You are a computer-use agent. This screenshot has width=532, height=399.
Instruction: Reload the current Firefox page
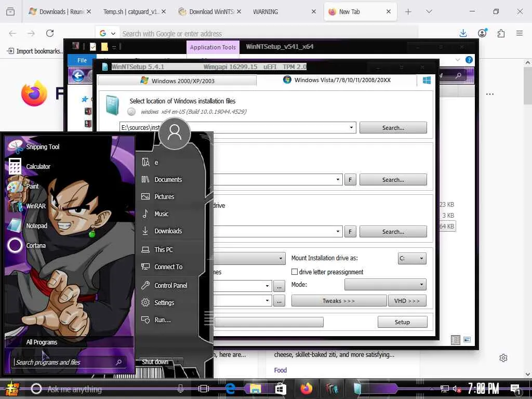(x=50, y=33)
